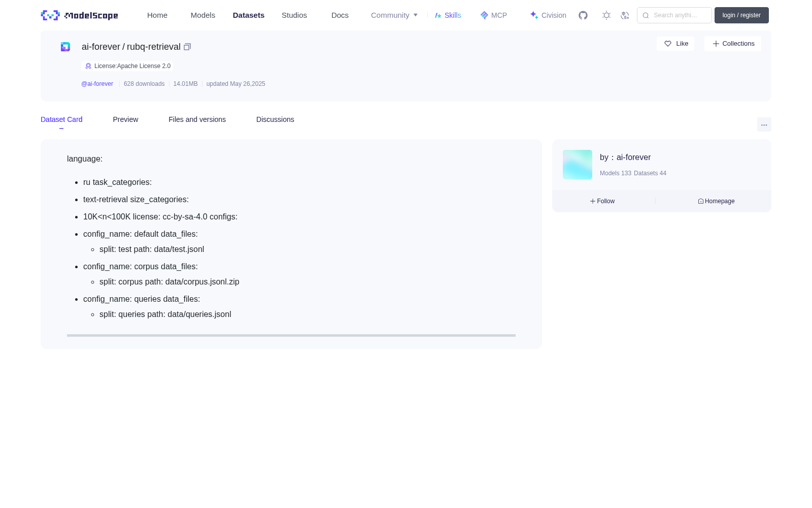Expand the Community dropdown menu
This screenshot has width=812, height=508.
point(394,15)
